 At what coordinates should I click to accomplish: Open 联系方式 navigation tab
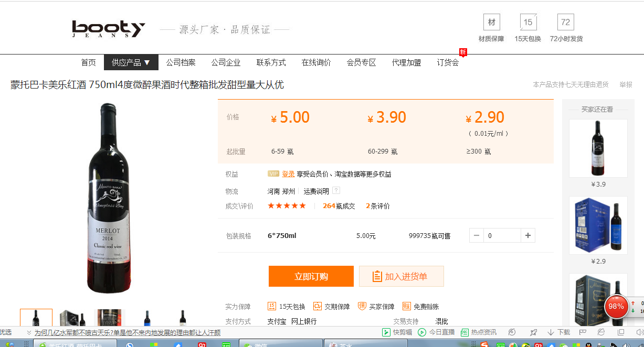point(271,62)
